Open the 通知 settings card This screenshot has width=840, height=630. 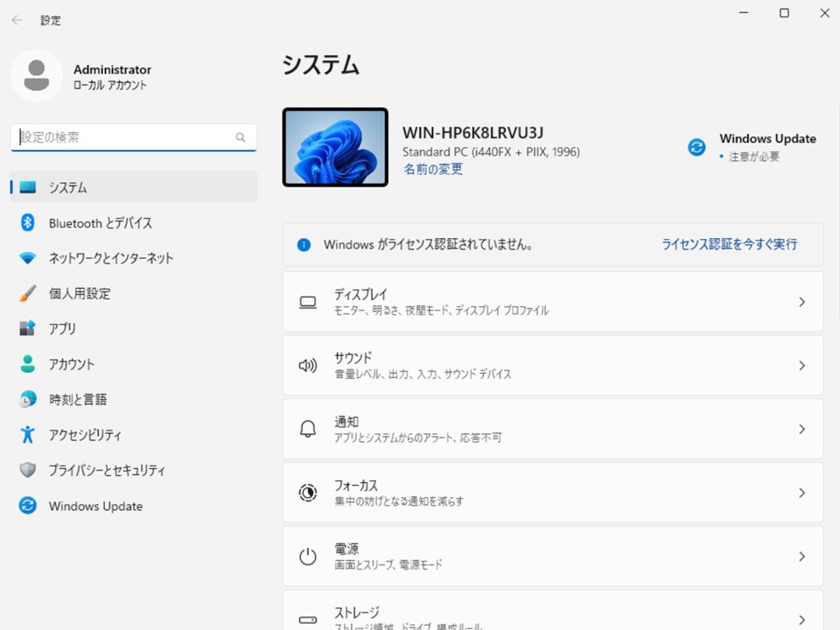pos(553,429)
